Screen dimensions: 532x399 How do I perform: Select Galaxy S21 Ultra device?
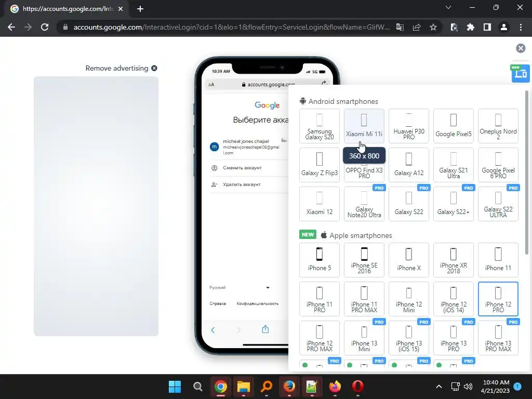[x=453, y=165]
